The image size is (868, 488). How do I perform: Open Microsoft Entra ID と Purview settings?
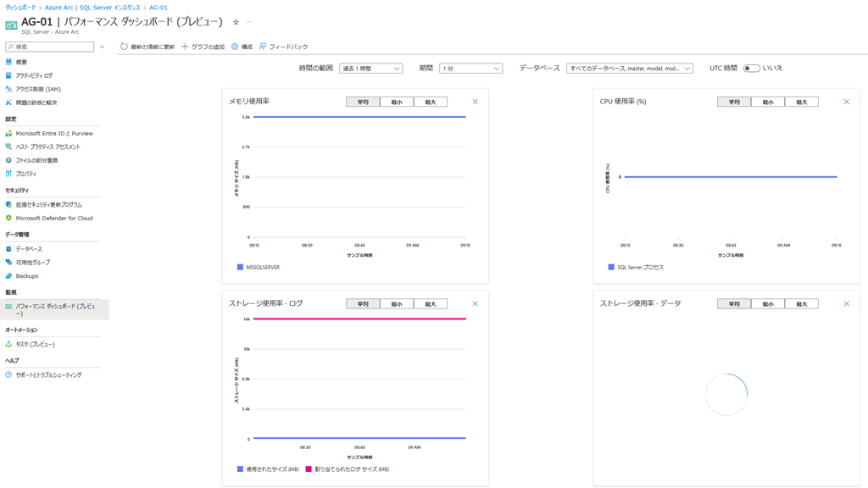tap(54, 133)
